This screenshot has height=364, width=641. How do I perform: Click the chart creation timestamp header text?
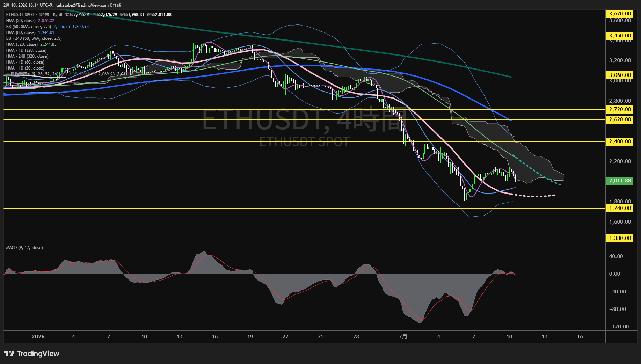click(63, 5)
